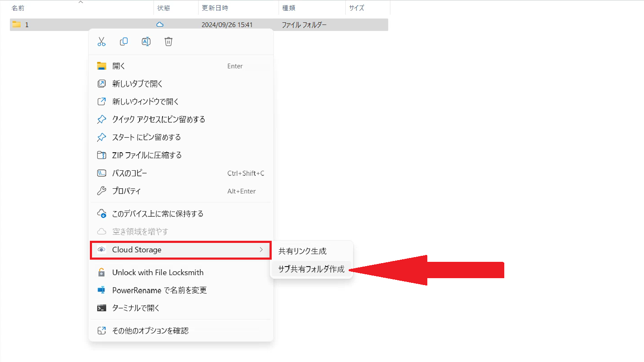Choose 新しいタブで開く

click(181, 84)
